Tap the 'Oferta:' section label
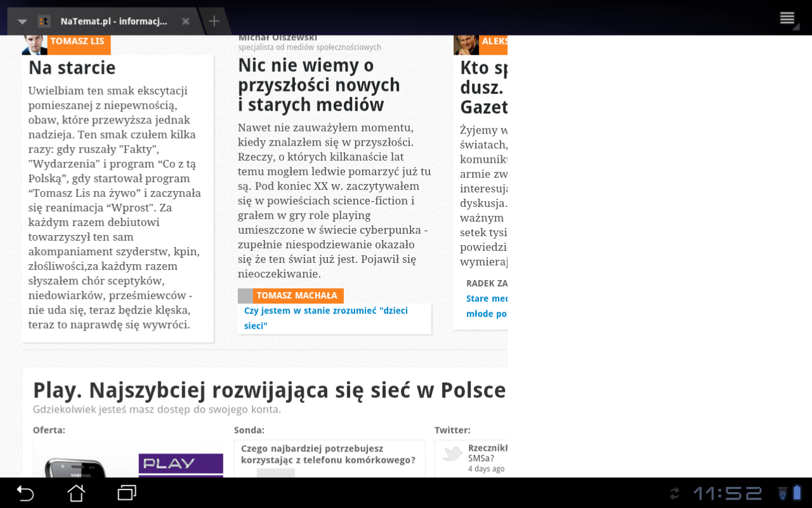Screen dimensions: 812x508 click(49, 430)
